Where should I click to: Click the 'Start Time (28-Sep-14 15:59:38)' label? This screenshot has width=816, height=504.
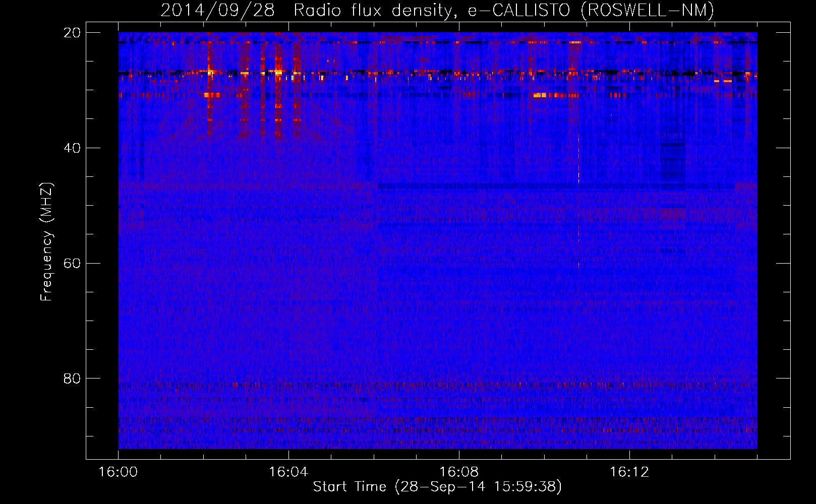[437, 487]
